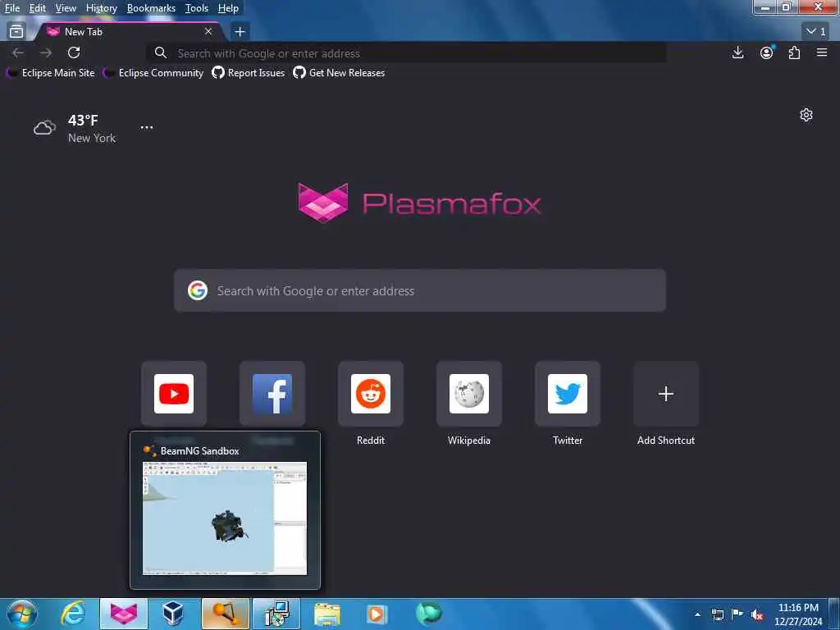Reload the current page
This screenshot has width=840, height=630.
point(74,52)
